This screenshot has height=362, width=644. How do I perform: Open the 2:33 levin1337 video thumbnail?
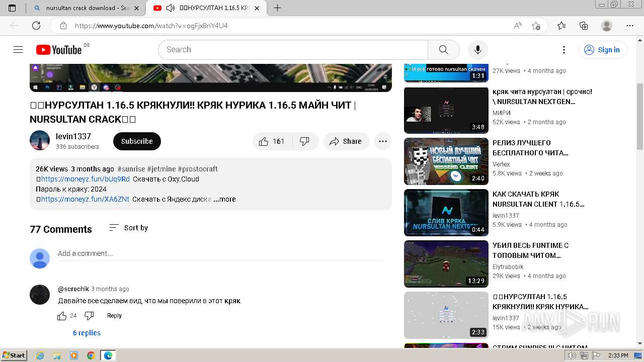[x=446, y=315]
